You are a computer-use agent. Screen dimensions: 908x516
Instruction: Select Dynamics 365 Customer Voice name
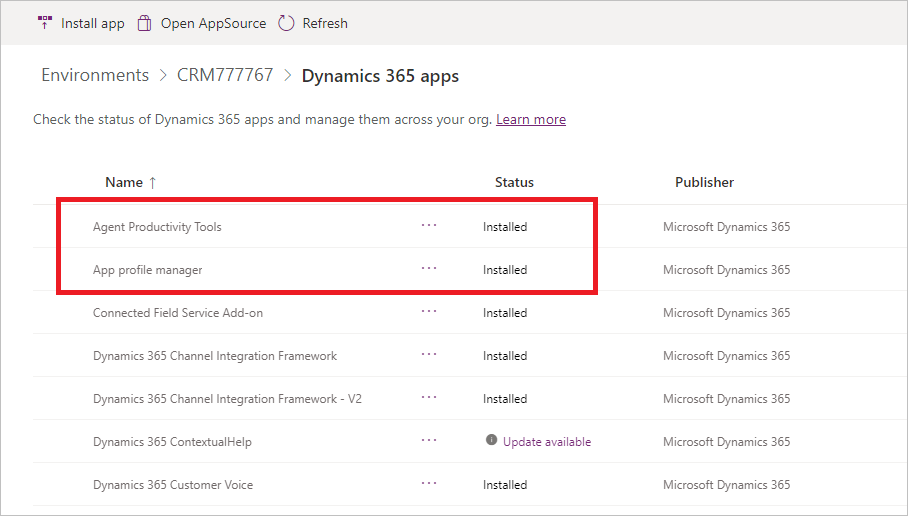coord(173,485)
